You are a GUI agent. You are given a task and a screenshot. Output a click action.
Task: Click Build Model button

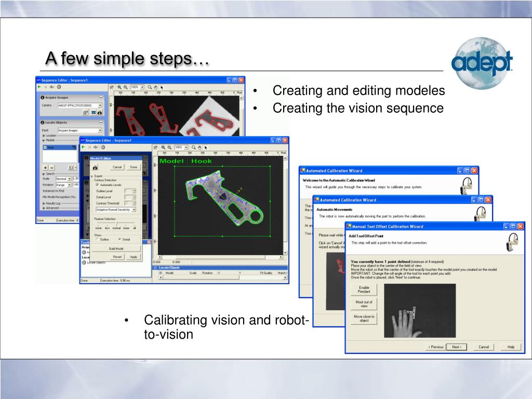[x=116, y=249]
